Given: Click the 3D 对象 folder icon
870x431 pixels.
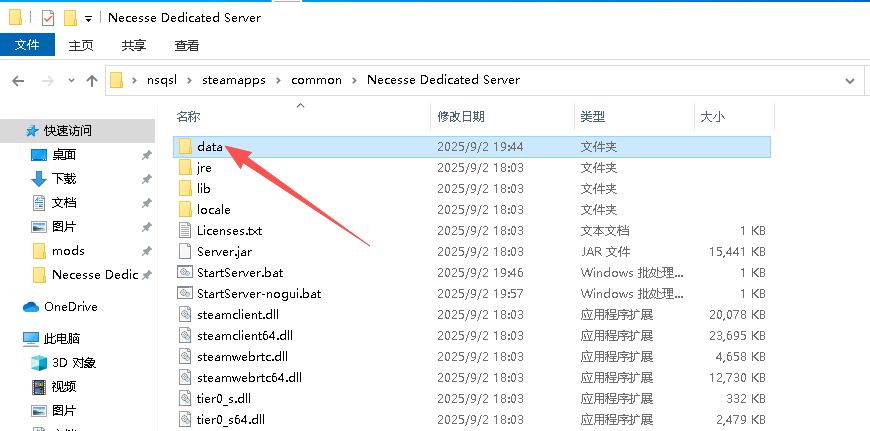Looking at the screenshot, I should [x=39, y=362].
